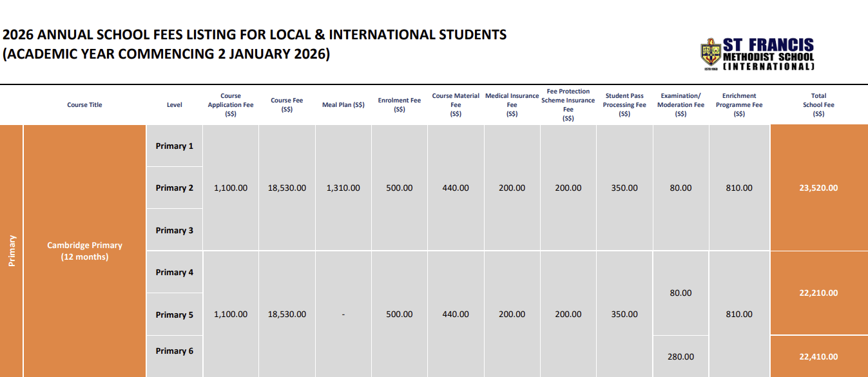Select the total fee 22,410.00 cell
The image size is (868, 377).
(x=818, y=356)
